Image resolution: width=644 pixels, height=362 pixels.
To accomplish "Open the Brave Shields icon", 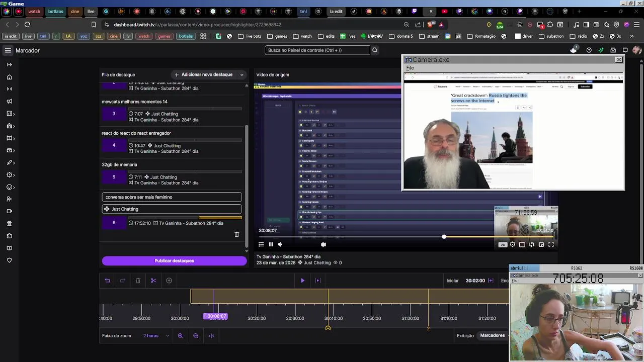I will coord(431,25).
